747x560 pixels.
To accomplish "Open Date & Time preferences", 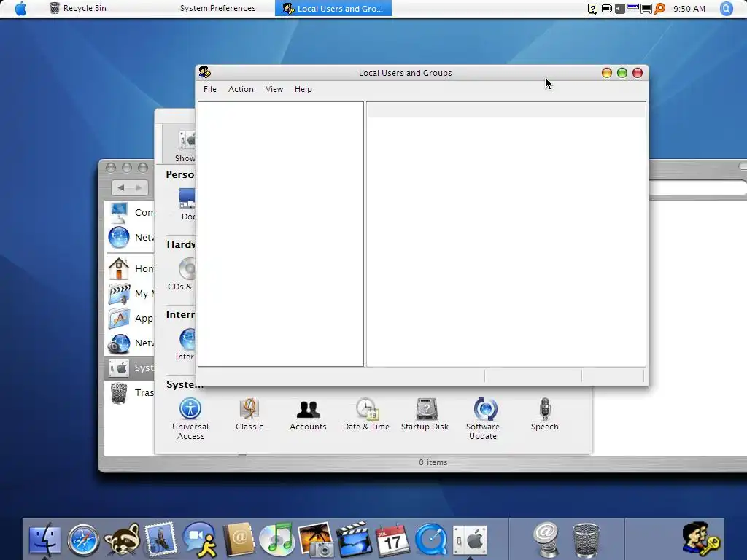I will point(366,414).
